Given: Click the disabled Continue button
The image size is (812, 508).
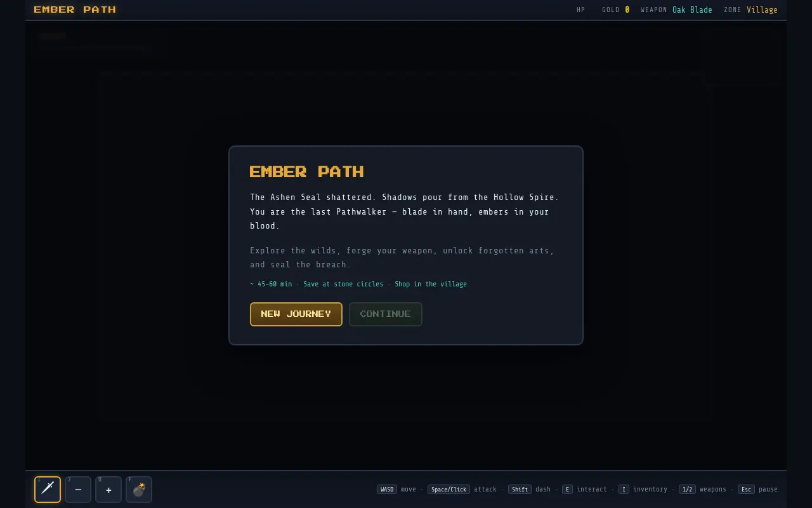Looking at the screenshot, I should tap(386, 314).
